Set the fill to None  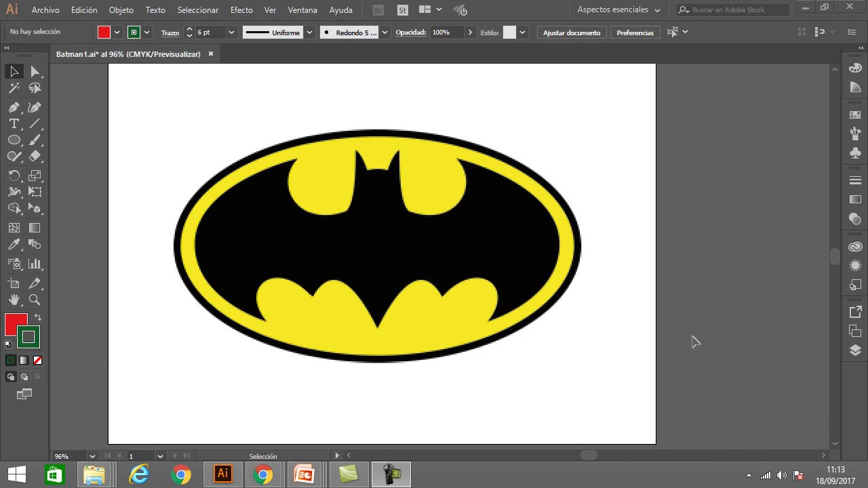(38, 361)
